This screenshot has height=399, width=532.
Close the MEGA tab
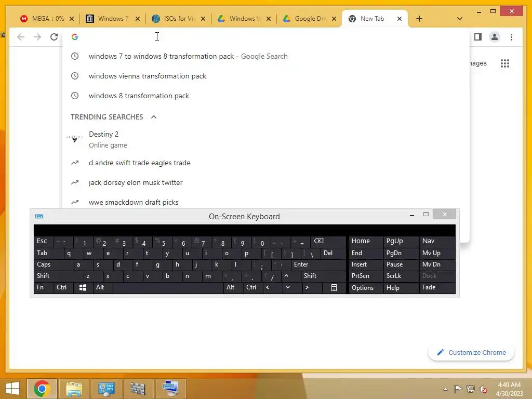(x=72, y=19)
